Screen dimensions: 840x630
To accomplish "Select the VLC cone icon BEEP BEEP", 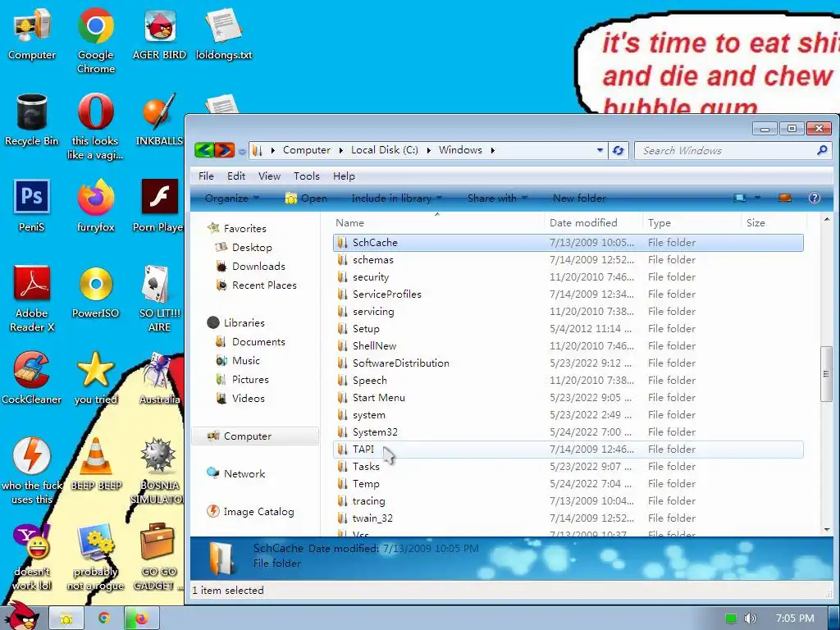I will (x=95, y=464).
